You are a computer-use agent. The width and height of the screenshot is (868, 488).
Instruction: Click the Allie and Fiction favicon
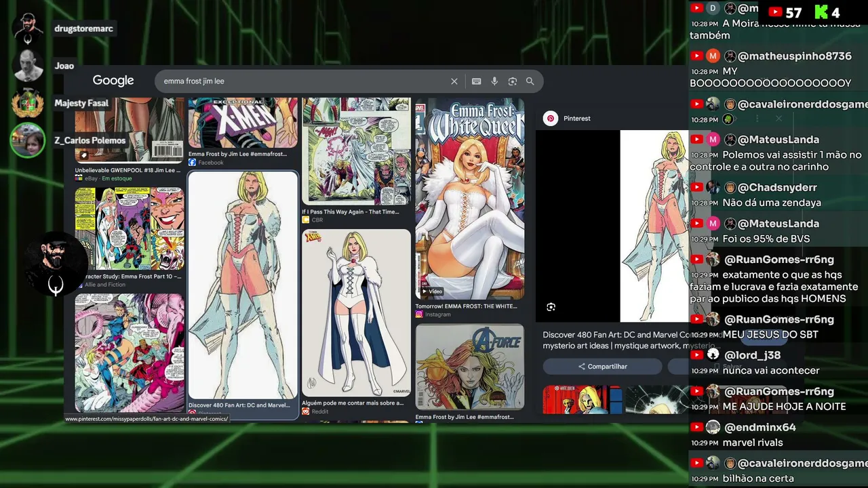[79, 285]
